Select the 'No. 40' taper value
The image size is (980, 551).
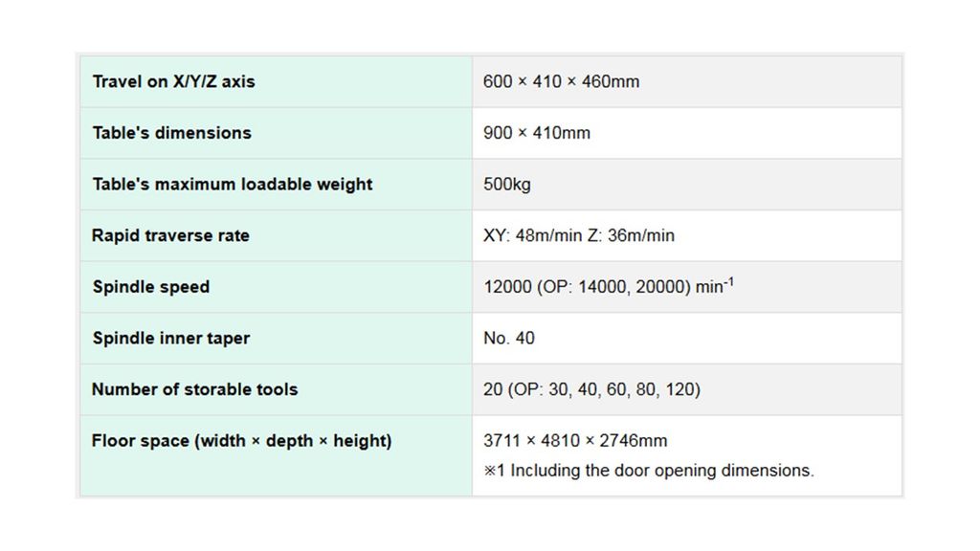(x=509, y=338)
